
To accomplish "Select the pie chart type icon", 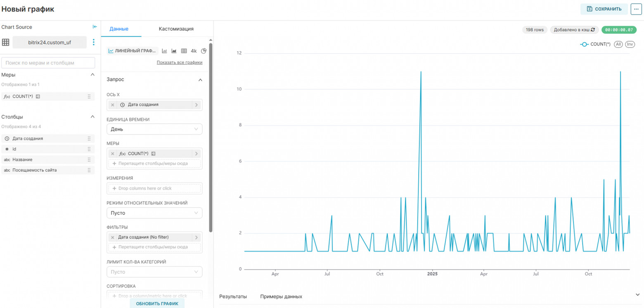I will (x=204, y=51).
